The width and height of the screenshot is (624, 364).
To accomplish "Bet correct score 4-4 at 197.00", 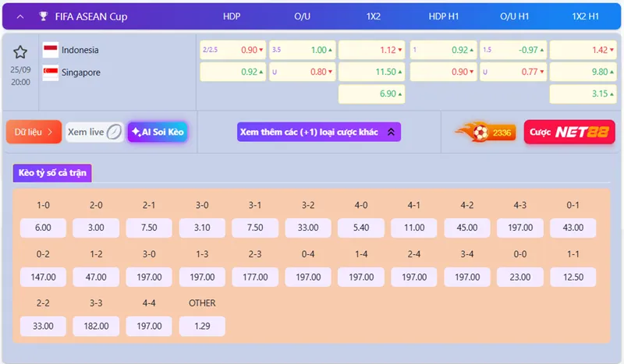I will pos(149,327).
